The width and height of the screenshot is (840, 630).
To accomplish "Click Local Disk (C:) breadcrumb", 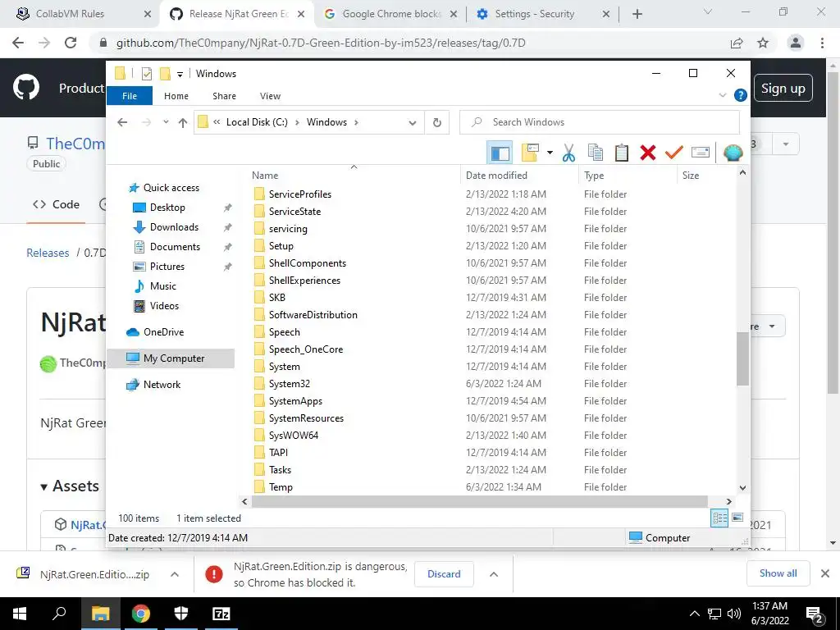I will pyautogui.click(x=257, y=122).
